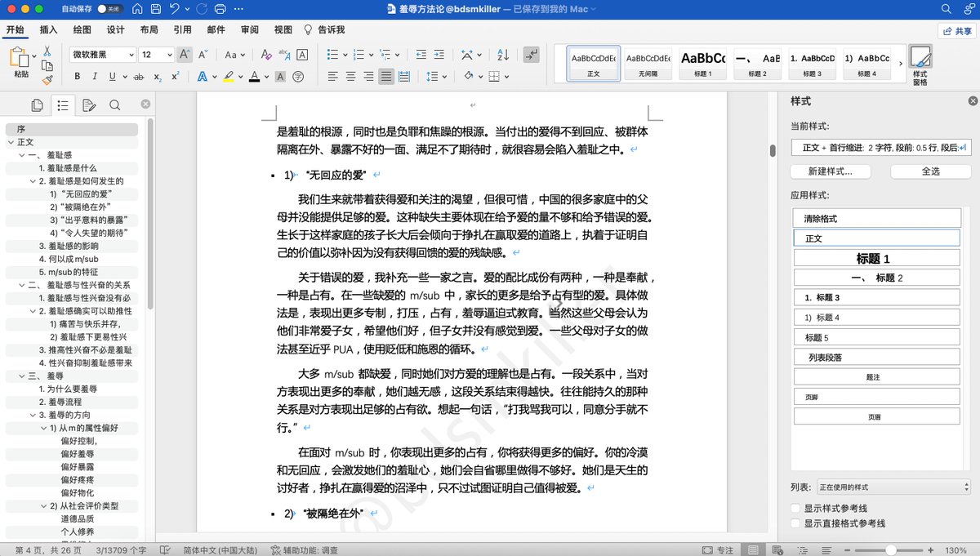
Task: Apply superscript formatting
Action: click(x=176, y=77)
